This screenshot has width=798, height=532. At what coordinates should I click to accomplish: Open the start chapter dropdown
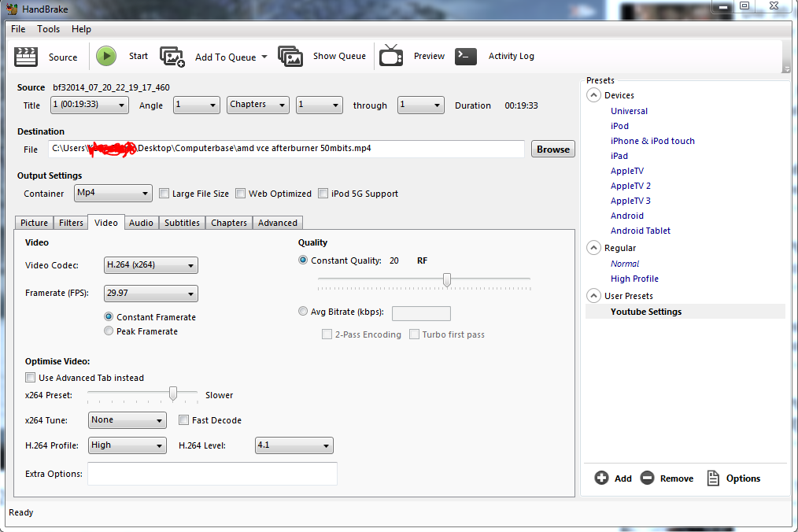pyautogui.click(x=319, y=105)
